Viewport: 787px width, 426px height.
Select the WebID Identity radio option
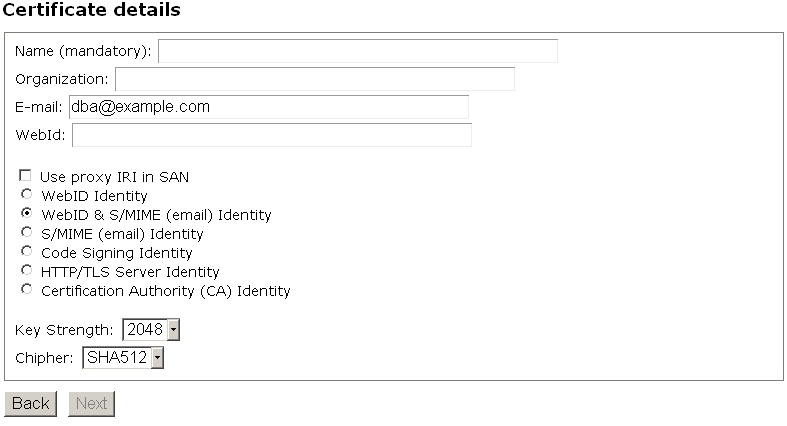coord(26,195)
